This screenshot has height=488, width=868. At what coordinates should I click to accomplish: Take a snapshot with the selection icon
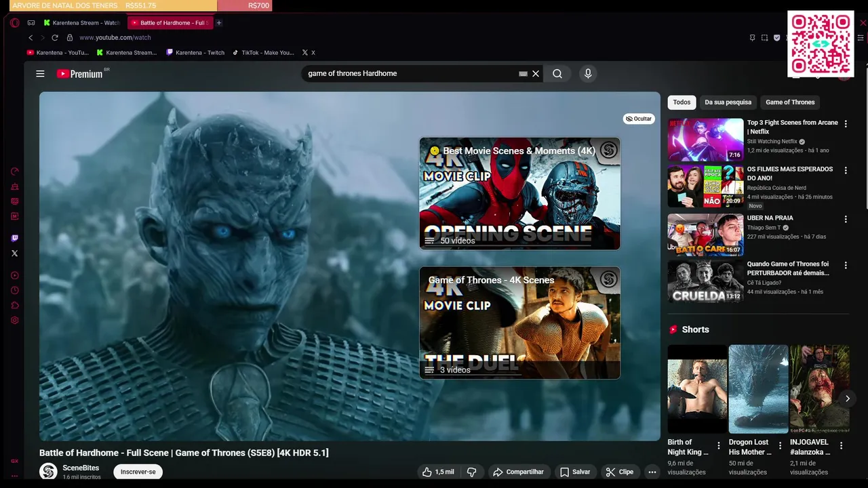[764, 37]
